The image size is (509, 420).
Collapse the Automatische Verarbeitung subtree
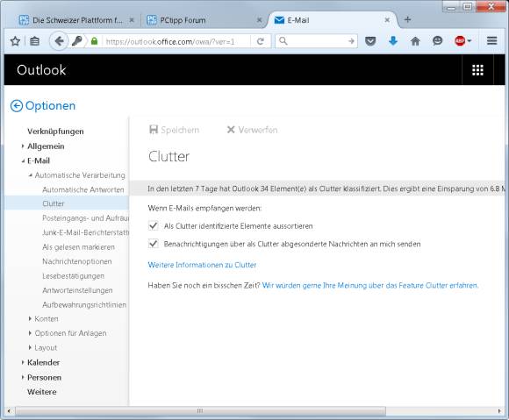click(x=30, y=175)
